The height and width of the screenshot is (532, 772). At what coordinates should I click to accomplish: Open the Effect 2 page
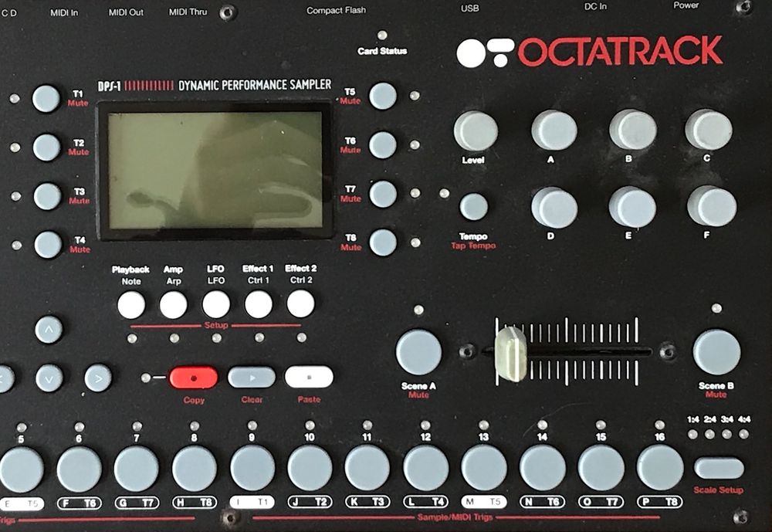tap(301, 303)
